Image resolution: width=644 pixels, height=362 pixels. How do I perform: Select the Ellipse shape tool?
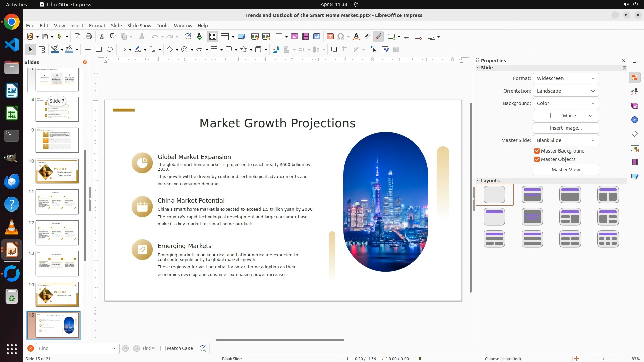(x=110, y=50)
